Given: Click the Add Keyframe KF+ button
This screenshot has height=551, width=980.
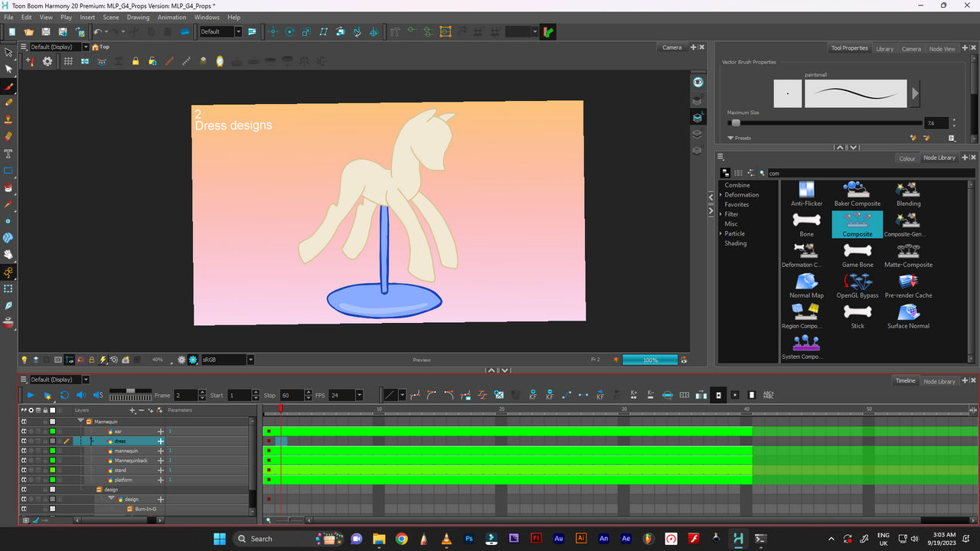Looking at the screenshot, I should tap(533, 395).
